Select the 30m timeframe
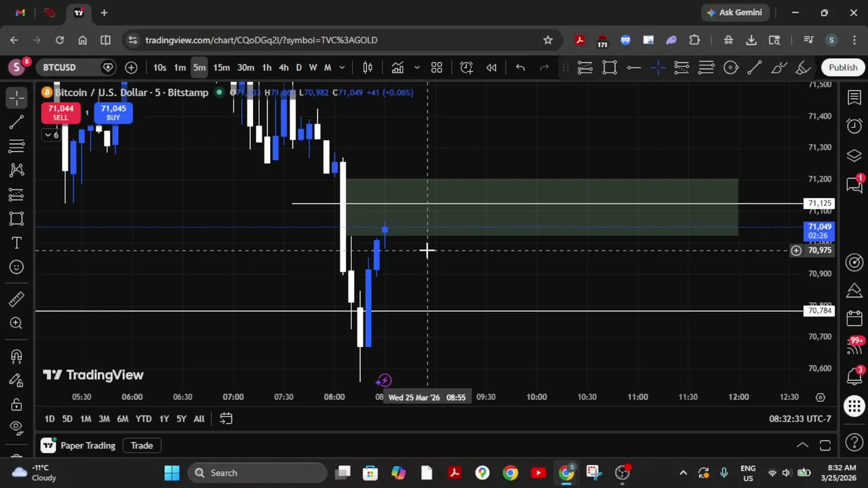 tap(245, 67)
